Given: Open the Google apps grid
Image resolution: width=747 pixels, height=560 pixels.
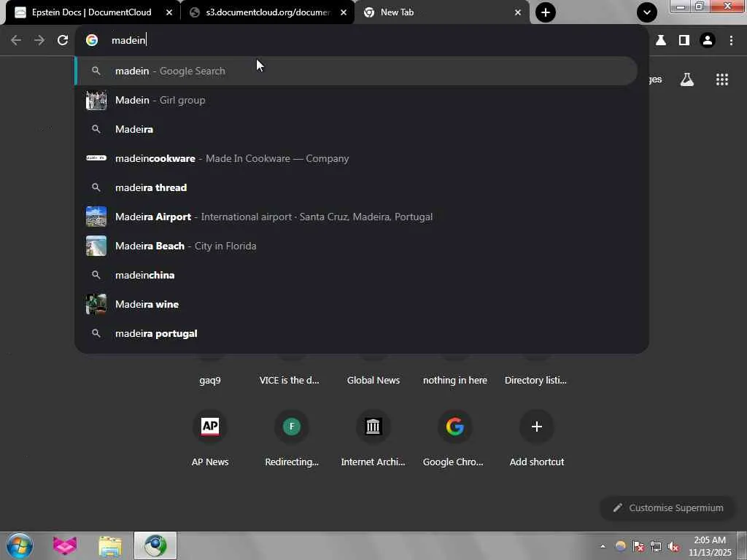Looking at the screenshot, I should coord(722,79).
